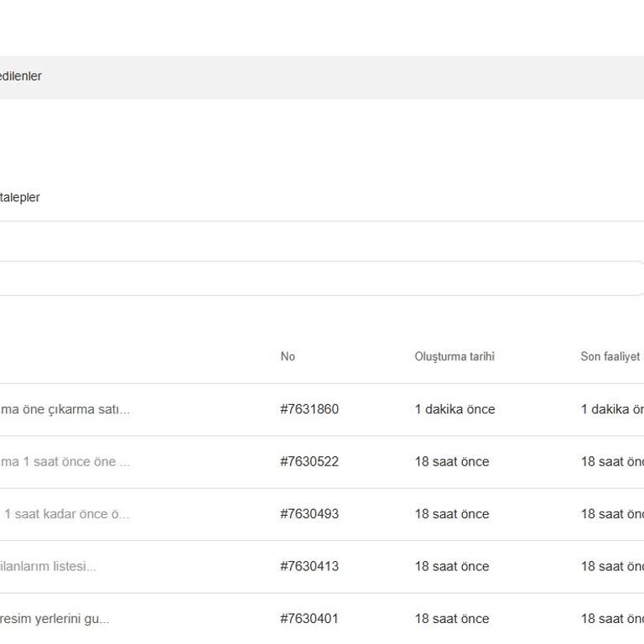Click last activity cell of ticket #7630401
Screen dimensions: 644x644
pyautogui.click(x=612, y=619)
